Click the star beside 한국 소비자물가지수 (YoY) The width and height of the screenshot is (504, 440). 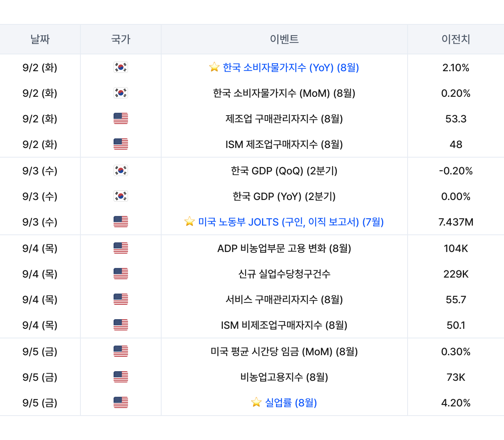[x=214, y=67]
